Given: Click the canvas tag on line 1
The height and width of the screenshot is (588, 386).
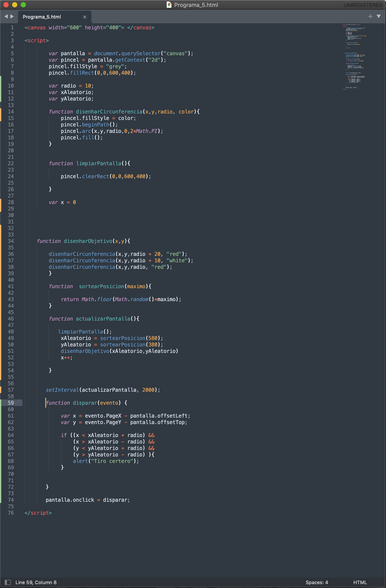Looking at the screenshot, I should [x=36, y=27].
